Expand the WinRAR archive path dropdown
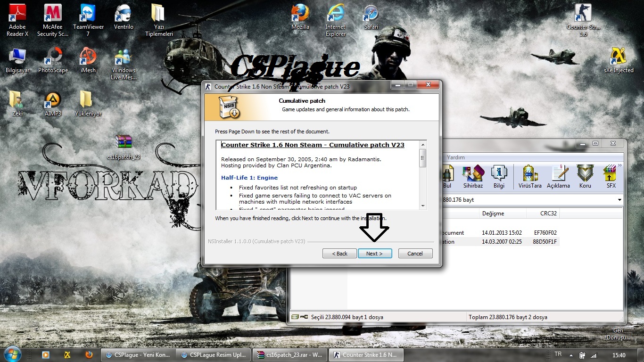The height and width of the screenshot is (362, 644). (619, 200)
